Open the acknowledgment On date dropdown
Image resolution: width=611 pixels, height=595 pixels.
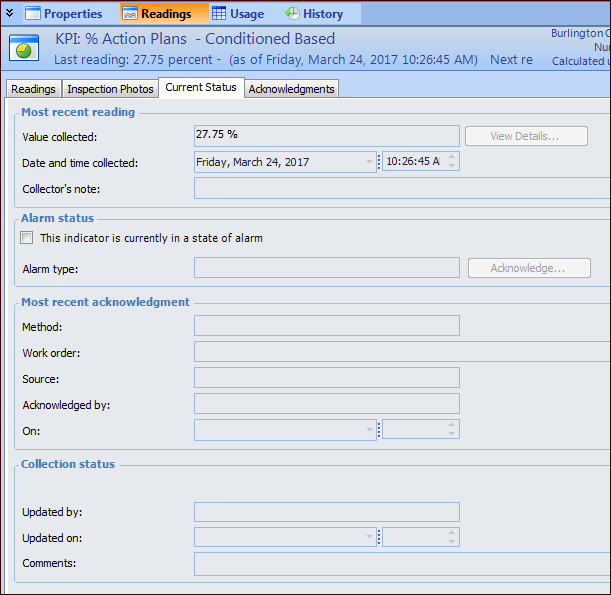(x=369, y=430)
